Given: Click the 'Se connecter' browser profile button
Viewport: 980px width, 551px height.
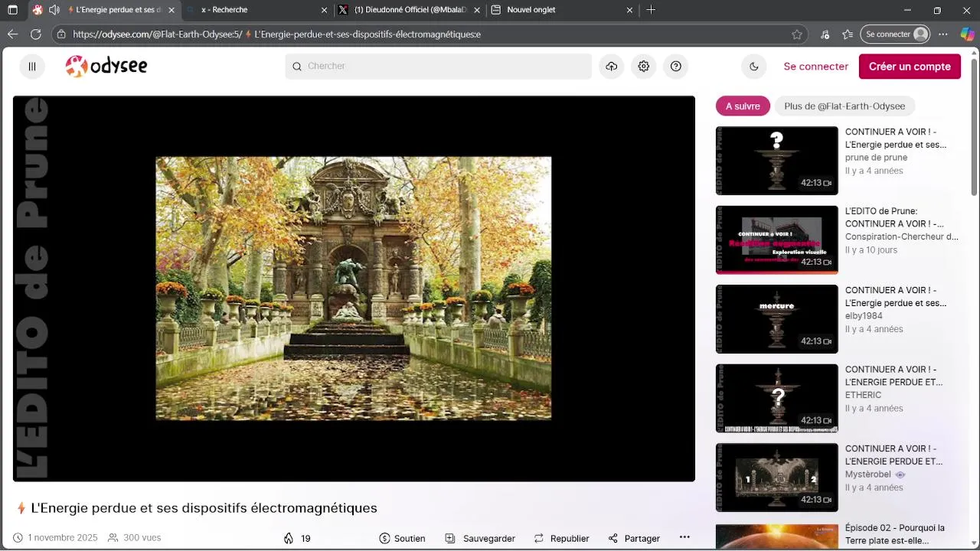Looking at the screenshot, I should click(896, 34).
